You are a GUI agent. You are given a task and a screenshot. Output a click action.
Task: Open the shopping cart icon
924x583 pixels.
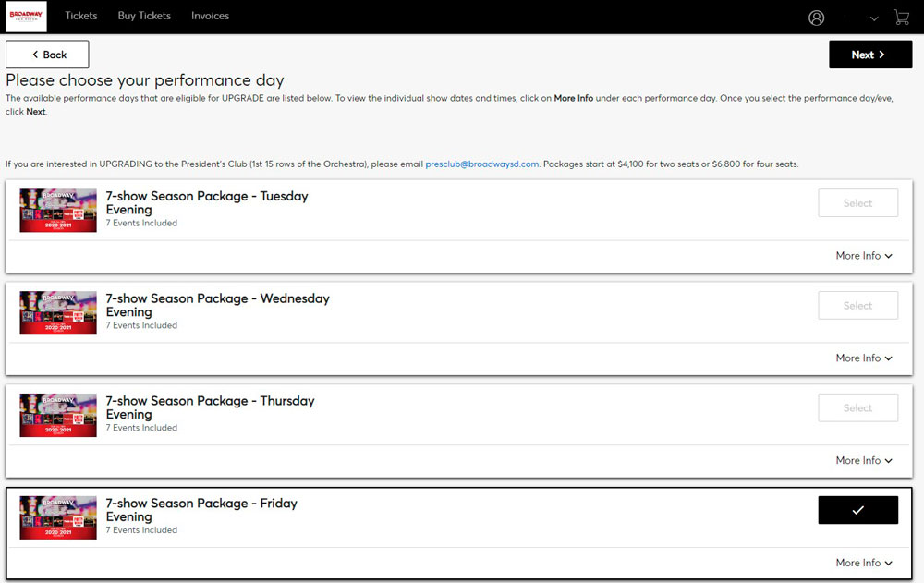(902, 17)
